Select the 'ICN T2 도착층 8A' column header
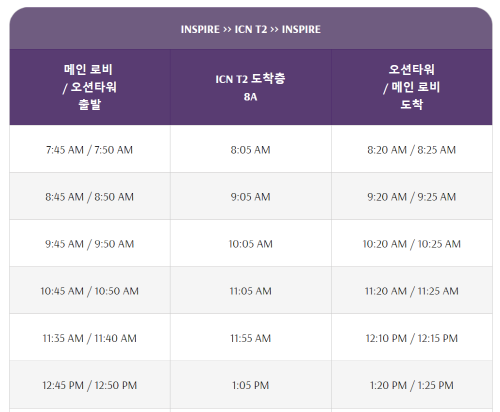500x412 pixels. point(251,87)
